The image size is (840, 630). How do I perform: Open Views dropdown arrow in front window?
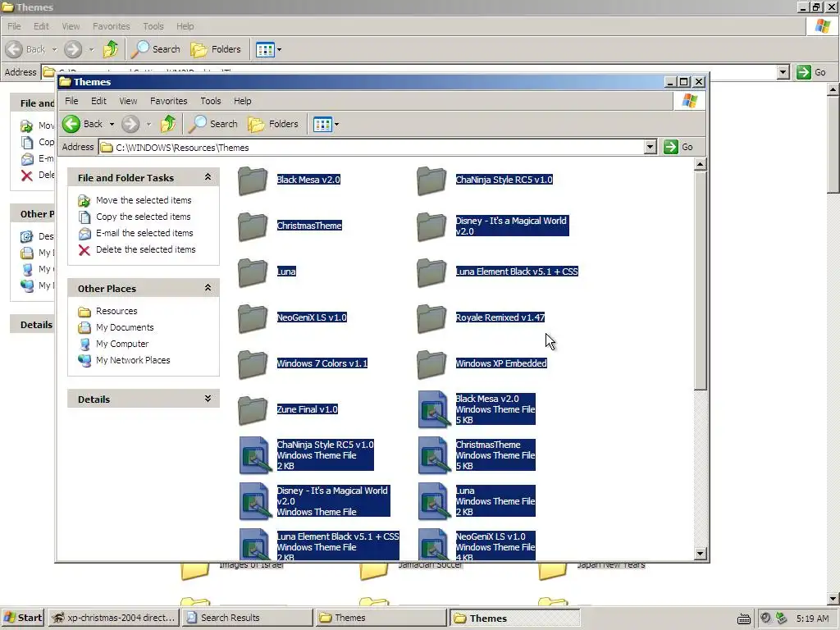tap(336, 125)
